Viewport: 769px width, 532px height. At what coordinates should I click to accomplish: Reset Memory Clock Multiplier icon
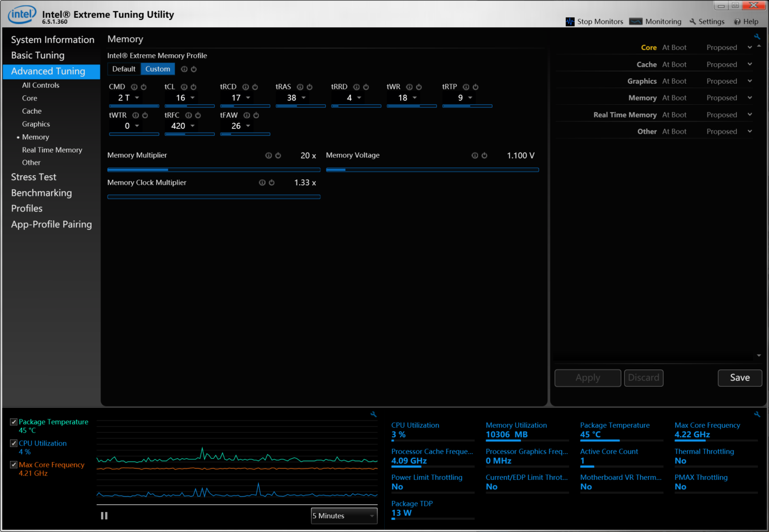(x=272, y=183)
